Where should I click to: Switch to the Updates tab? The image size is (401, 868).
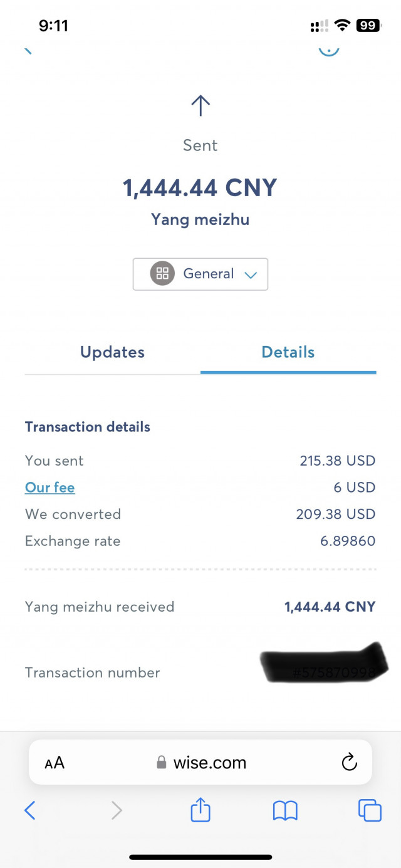(x=112, y=352)
